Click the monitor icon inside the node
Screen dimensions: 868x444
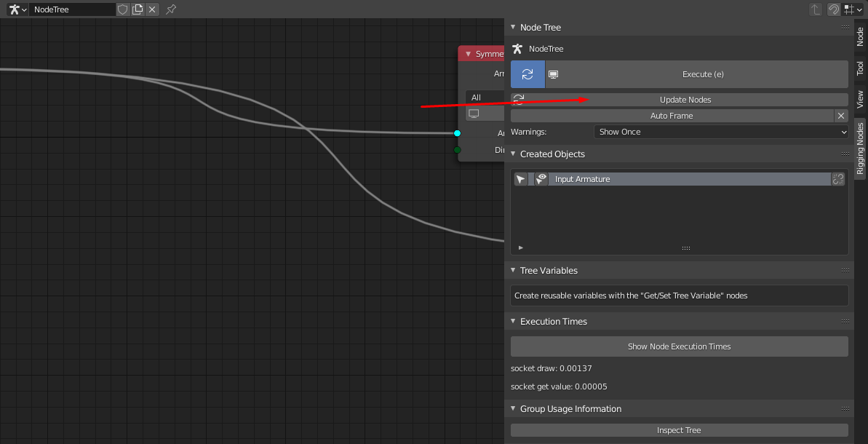click(474, 114)
